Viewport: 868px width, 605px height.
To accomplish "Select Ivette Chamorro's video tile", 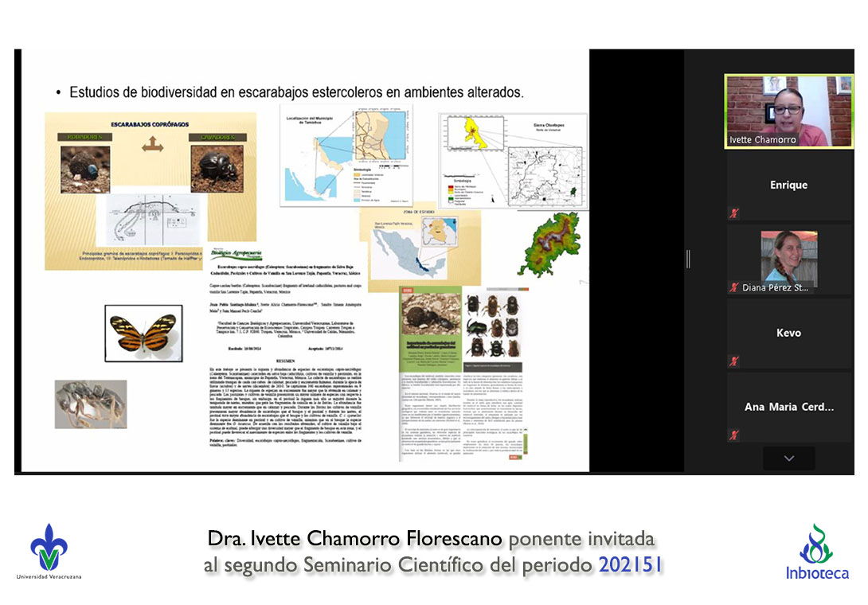I will point(788,111).
